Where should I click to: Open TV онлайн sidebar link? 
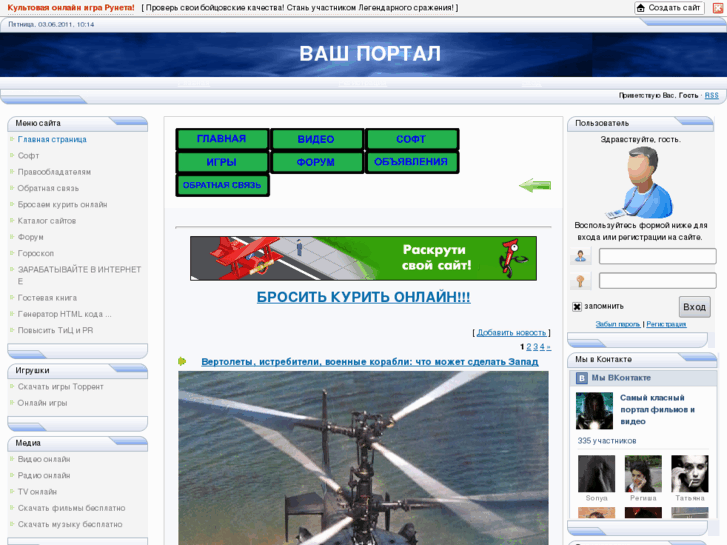click(37, 491)
